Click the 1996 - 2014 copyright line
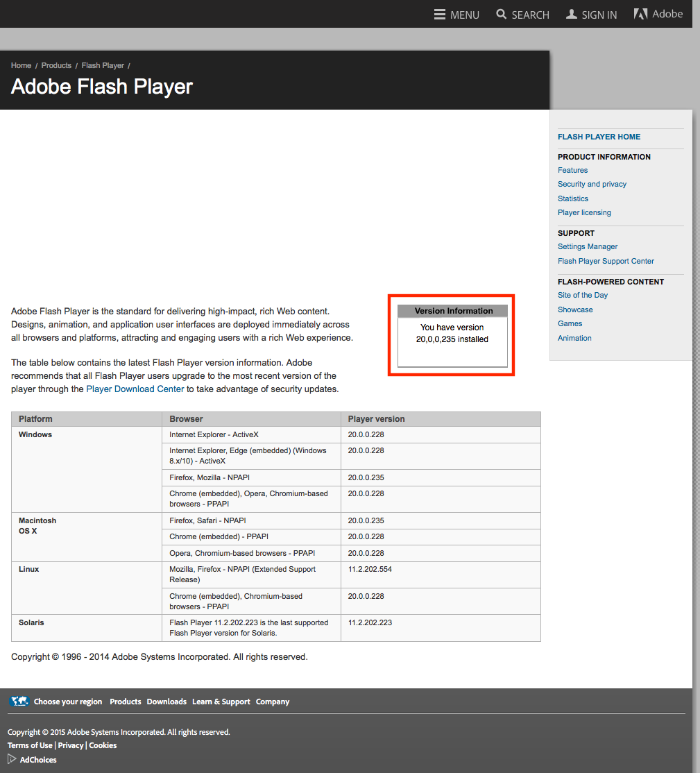This screenshot has width=700, height=773. (x=160, y=657)
